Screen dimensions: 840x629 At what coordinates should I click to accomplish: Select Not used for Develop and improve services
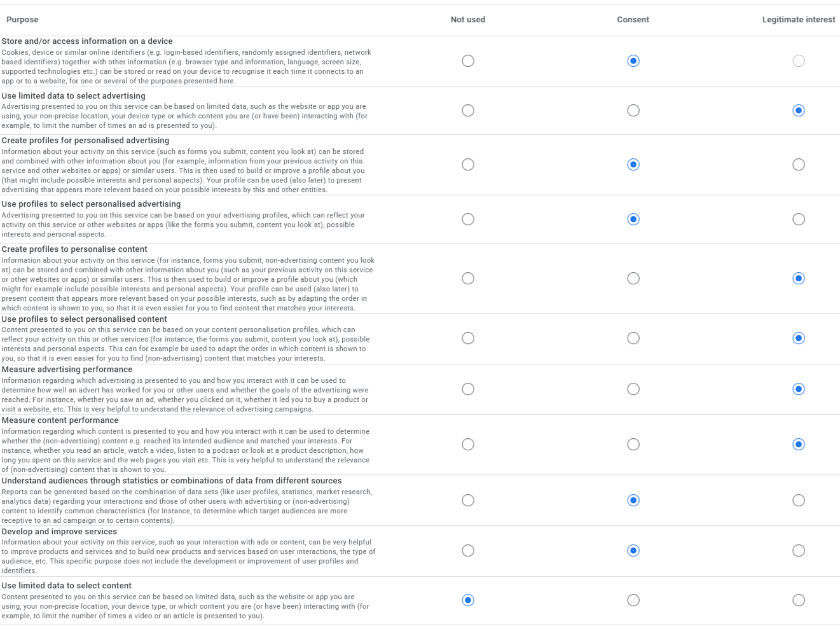pos(468,551)
